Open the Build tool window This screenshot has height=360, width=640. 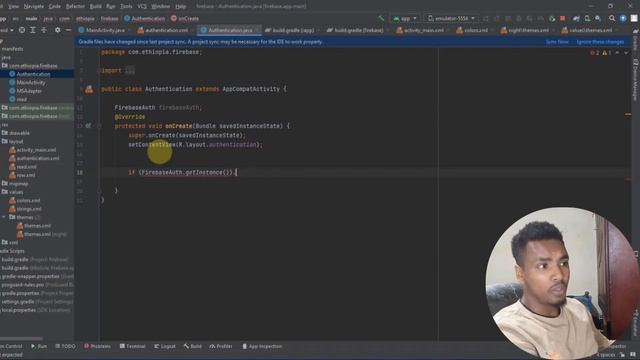193,346
